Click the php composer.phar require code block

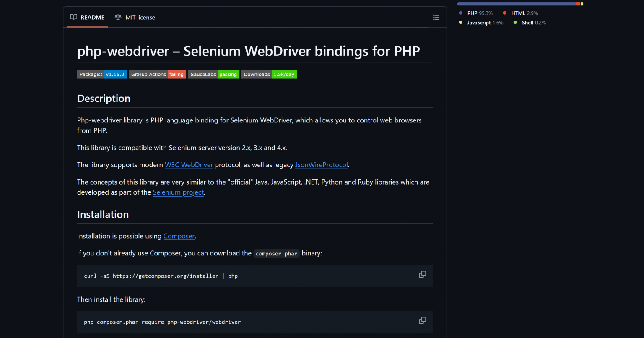[x=255, y=322]
